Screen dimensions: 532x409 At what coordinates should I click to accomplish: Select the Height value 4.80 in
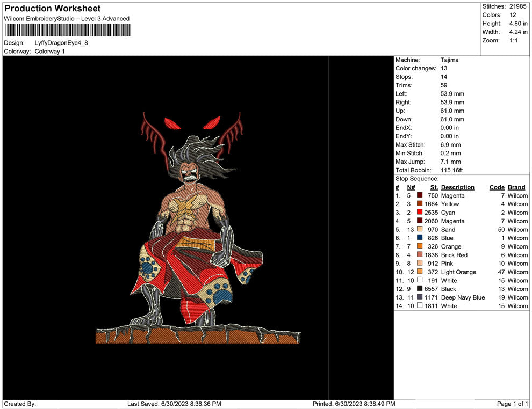pos(518,24)
